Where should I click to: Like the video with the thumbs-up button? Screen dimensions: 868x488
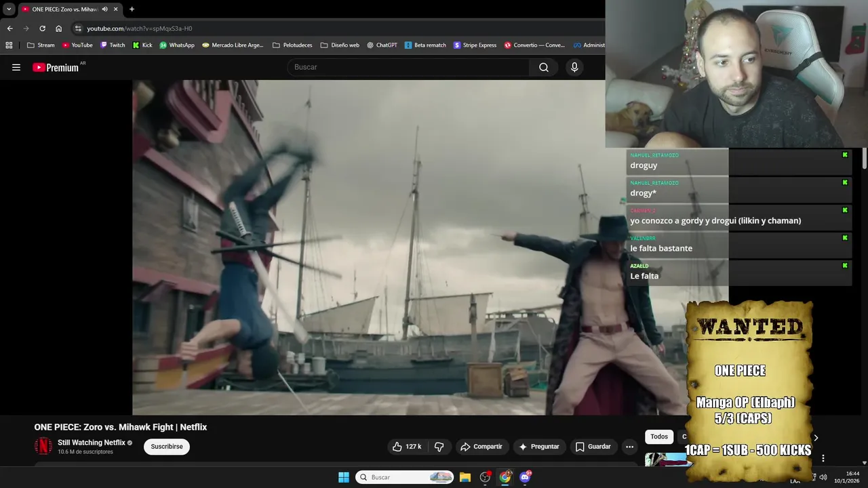tap(407, 447)
